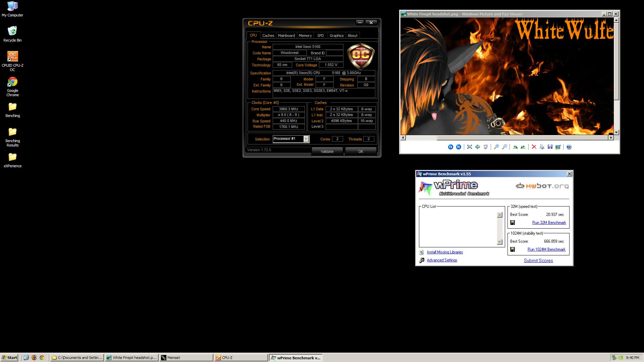Zoom out of the picture

click(504, 147)
